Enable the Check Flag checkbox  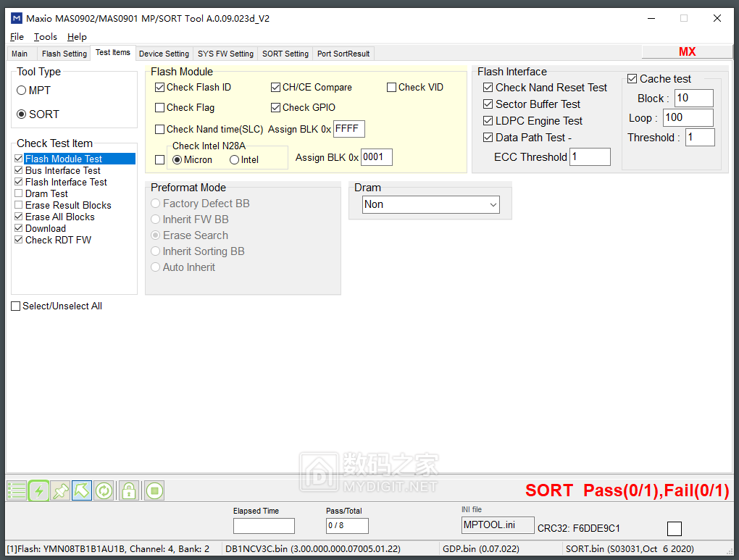pyautogui.click(x=160, y=107)
